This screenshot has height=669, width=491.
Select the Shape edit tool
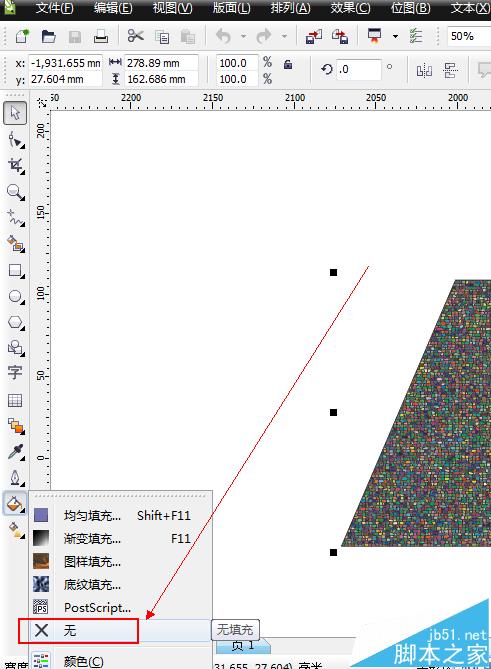(16, 140)
